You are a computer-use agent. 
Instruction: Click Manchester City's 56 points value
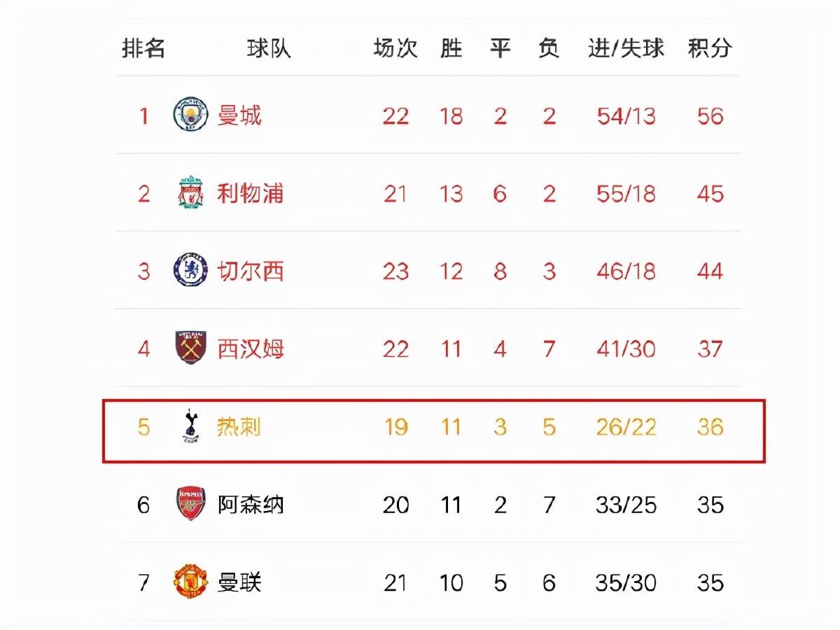710,115
